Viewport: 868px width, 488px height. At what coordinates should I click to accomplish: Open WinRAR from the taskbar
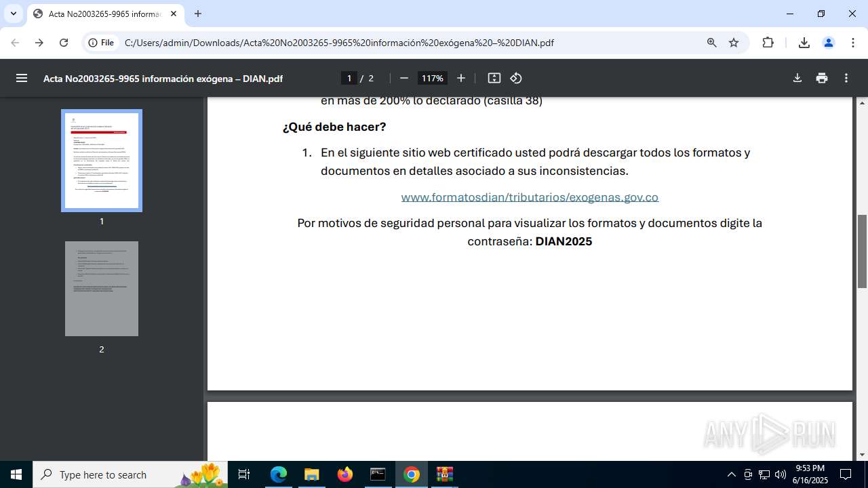444,474
